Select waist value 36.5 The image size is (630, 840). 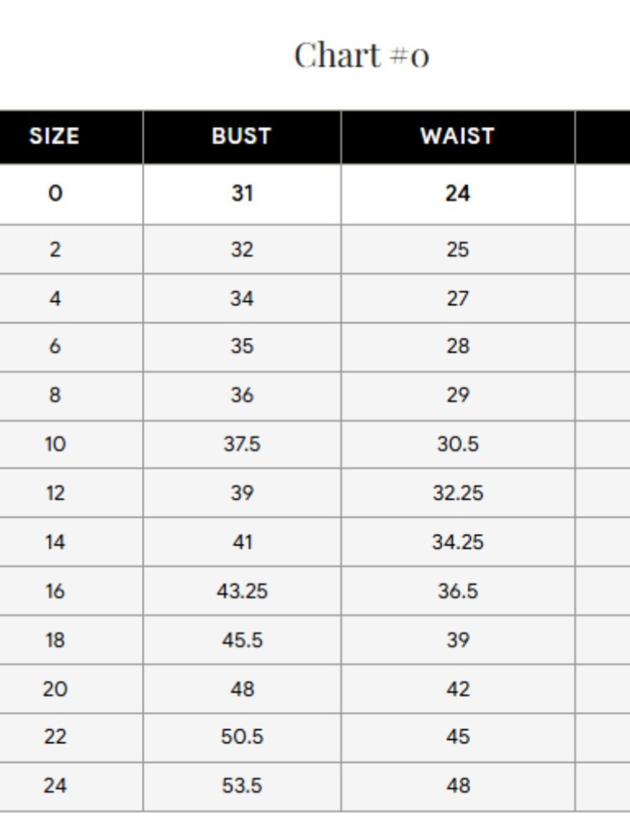[458, 590]
